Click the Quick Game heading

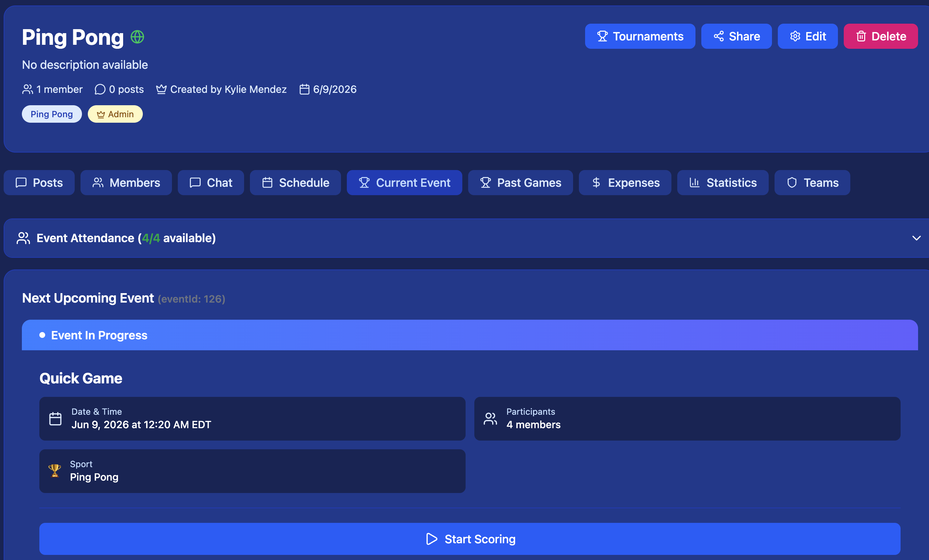(x=81, y=378)
